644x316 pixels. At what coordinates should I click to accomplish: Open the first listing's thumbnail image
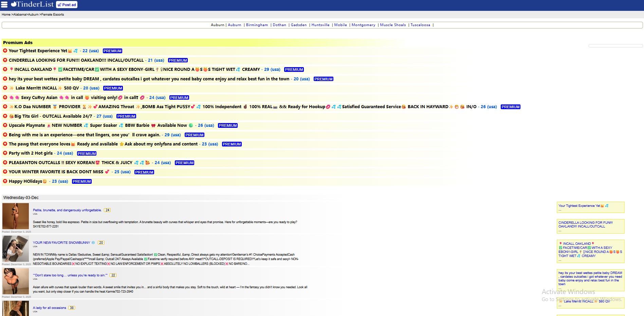click(x=16, y=216)
